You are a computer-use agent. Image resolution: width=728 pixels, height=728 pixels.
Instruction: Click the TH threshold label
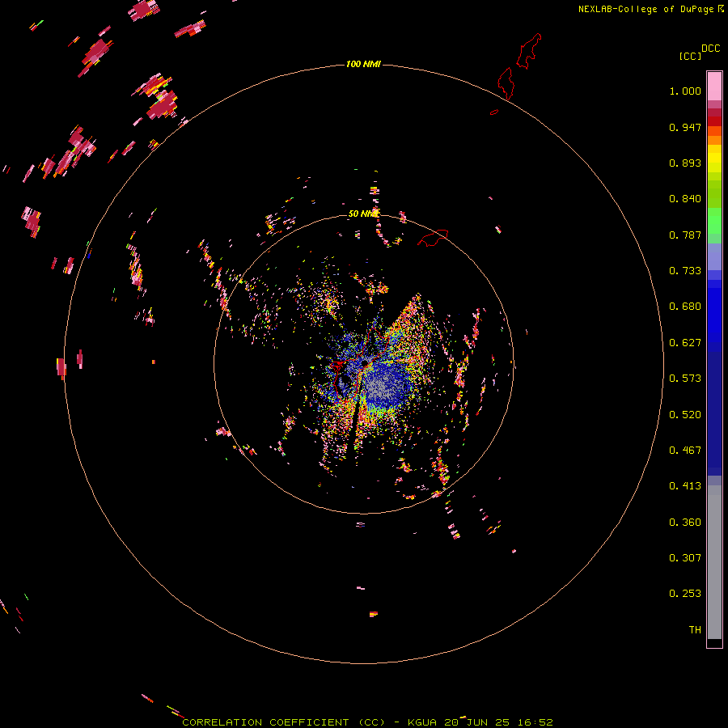click(695, 630)
